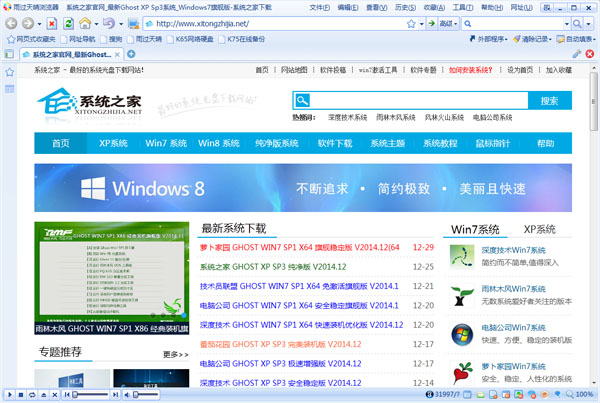Expand the search box dropdown arrow
The height and width of the screenshot is (403, 600).
pos(567,24)
